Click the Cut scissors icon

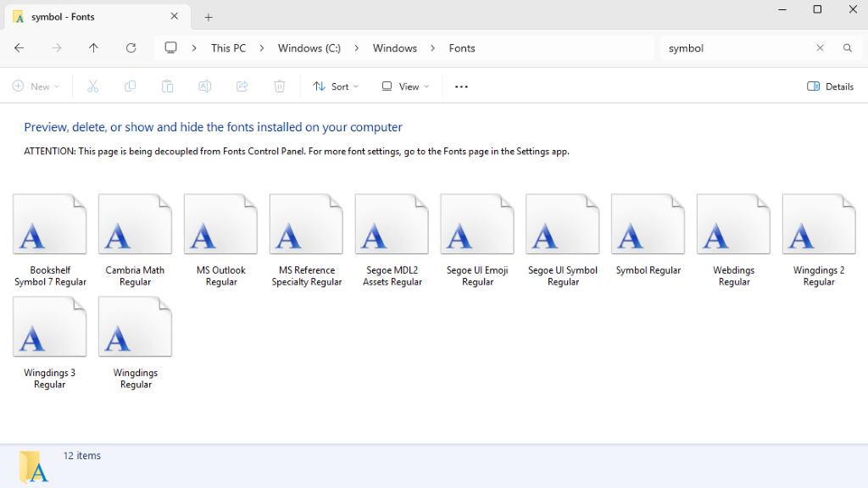point(93,86)
